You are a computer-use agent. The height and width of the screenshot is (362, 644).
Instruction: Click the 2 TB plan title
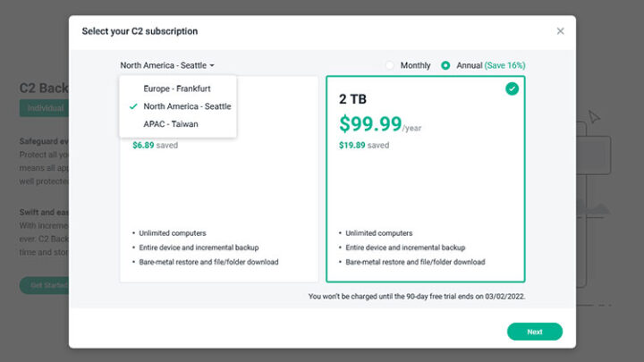pos(352,99)
